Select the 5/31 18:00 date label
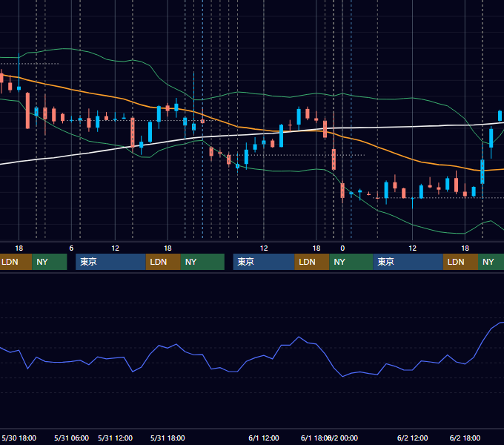Screen dimensions: 504x445 [x=168, y=438]
